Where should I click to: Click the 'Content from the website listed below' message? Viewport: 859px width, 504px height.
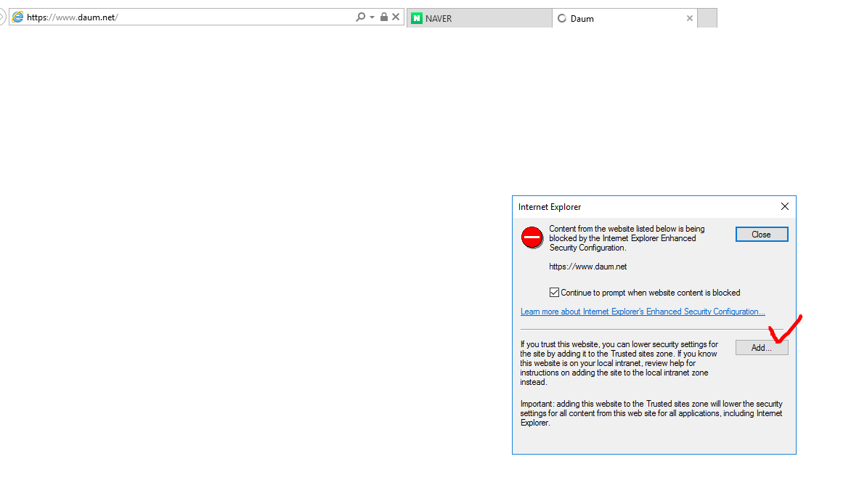point(627,238)
